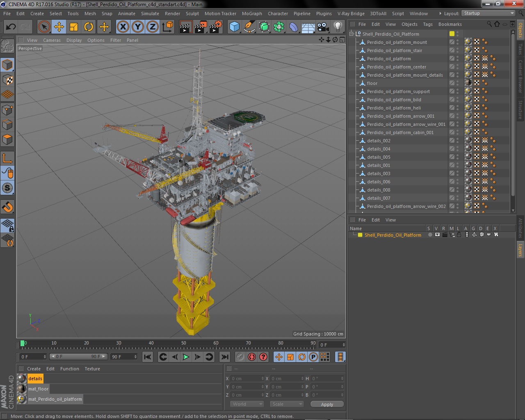Open the Structure side tab
Image resolution: width=525 pixels, height=420 pixels.
520,110
